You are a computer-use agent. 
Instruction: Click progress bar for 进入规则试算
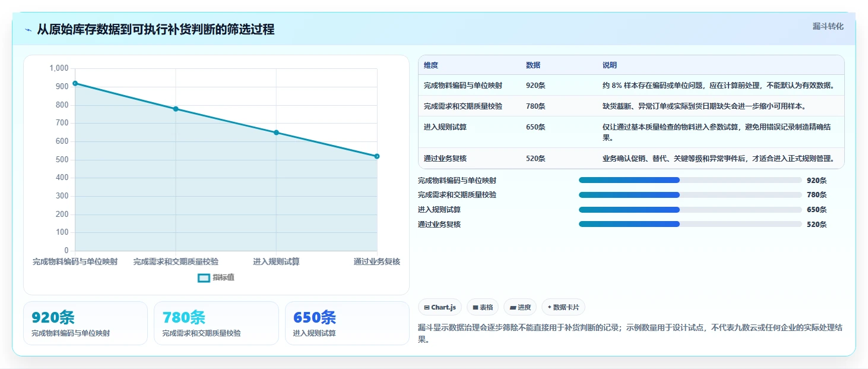[690, 209]
